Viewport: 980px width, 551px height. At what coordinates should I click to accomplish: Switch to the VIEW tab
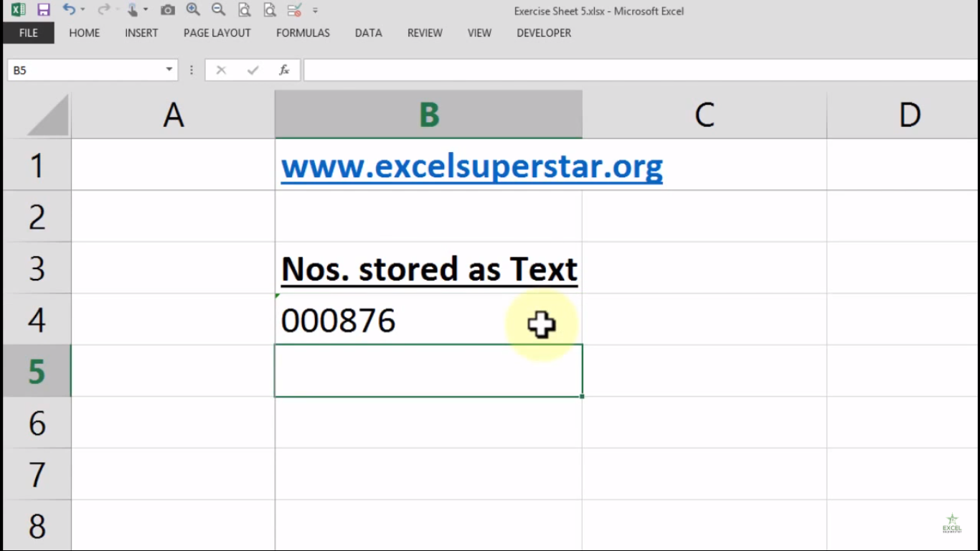479,33
